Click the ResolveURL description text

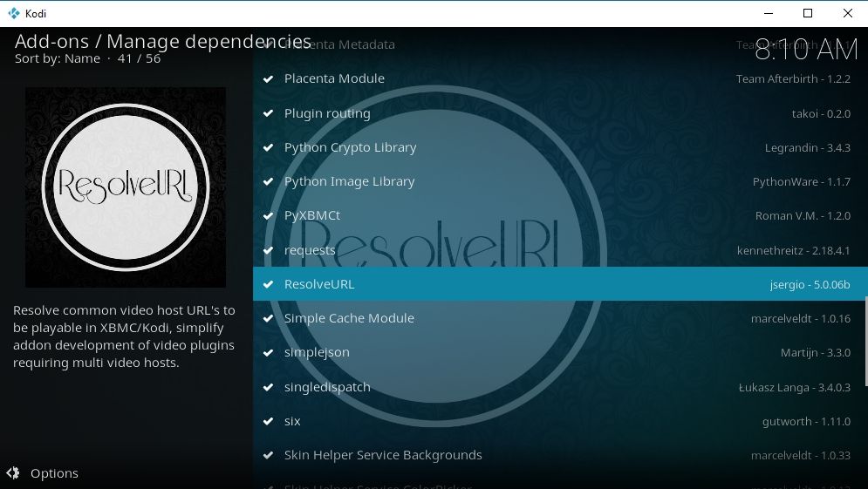[x=124, y=336]
